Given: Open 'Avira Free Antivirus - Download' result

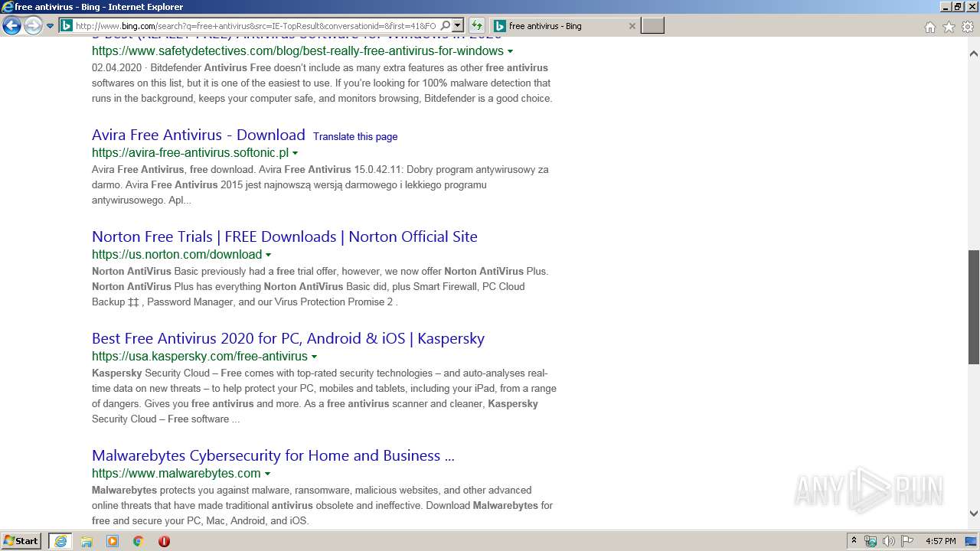Looking at the screenshot, I should pos(198,135).
